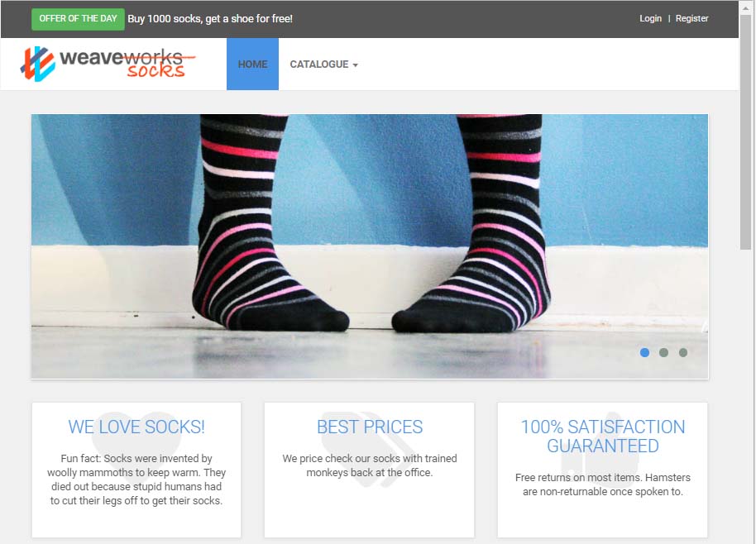Image resolution: width=756 pixels, height=544 pixels.
Task: Click the scrollbar up arrow
Action: pos(746,7)
